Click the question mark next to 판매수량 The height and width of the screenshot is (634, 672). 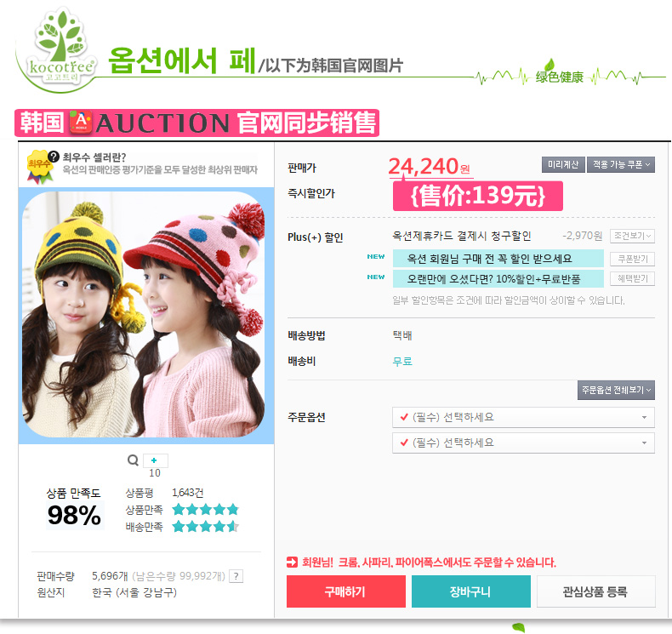pyautogui.click(x=236, y=576)
